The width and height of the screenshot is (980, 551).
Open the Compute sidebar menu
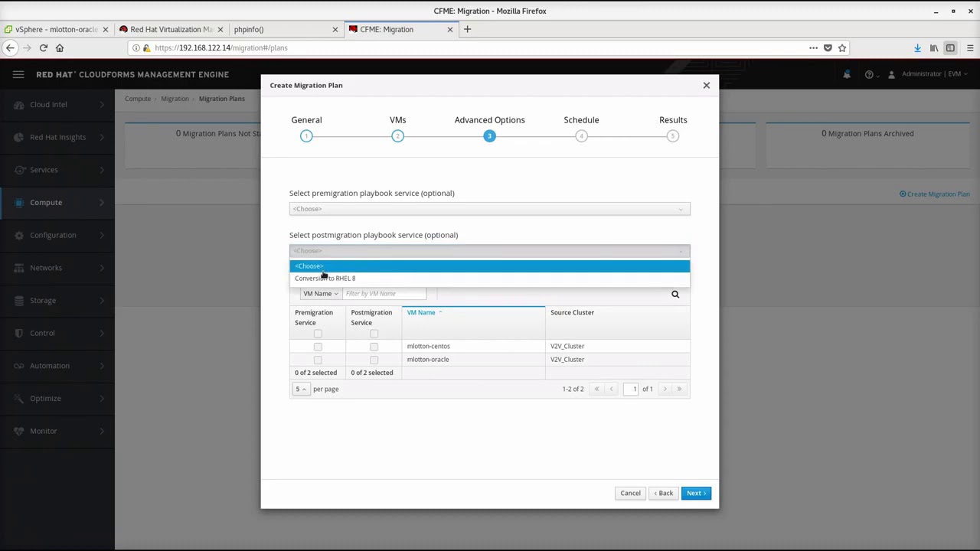pos(57,202)
